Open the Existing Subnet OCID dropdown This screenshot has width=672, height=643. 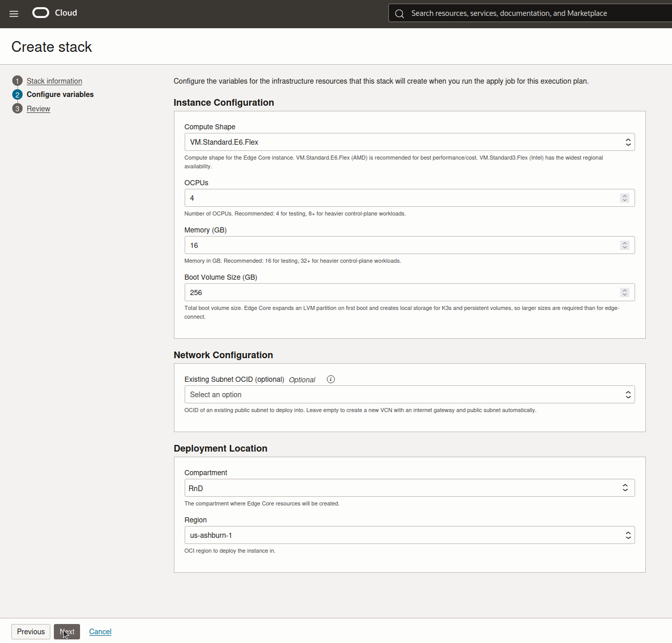[409, 395]
